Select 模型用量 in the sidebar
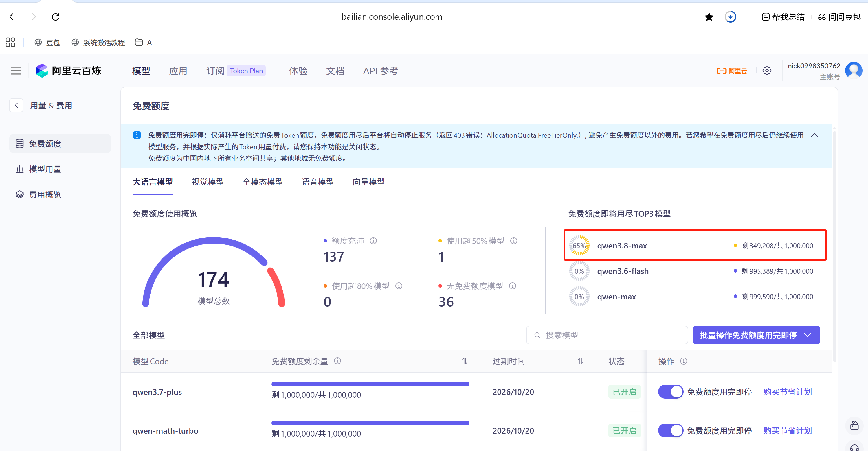Image resolution: width=868 pixels, height=451 pixels. point(60,169)
